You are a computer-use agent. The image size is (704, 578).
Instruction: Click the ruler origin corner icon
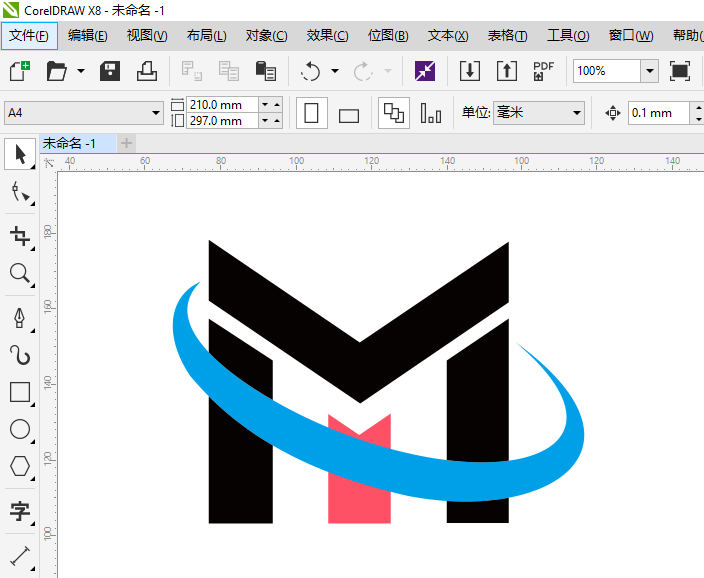pyautogui.click(x=49, y=163)
